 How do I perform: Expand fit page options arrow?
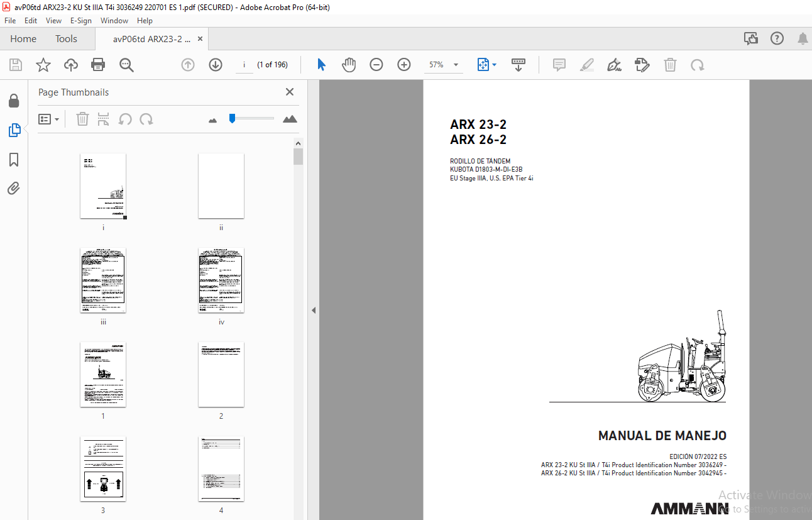pyautogui.click(x=495, y=65)
